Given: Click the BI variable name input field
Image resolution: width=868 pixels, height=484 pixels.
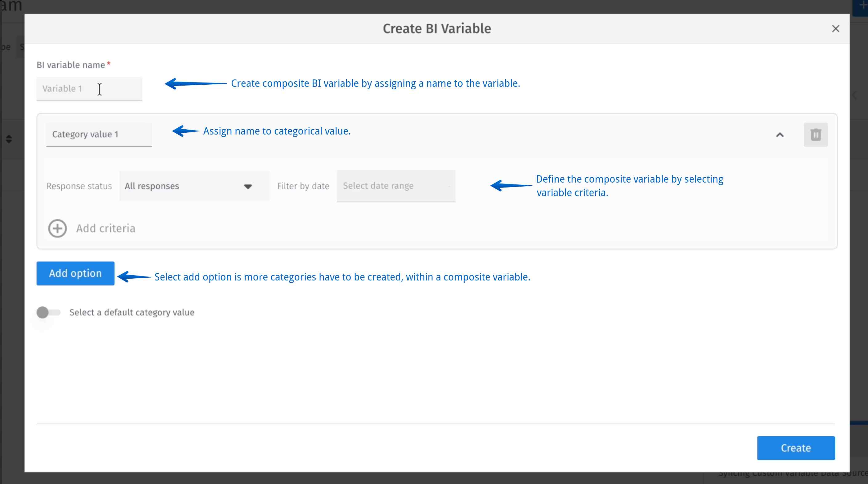Looking at the screenshot, I should tap(89, 89).
